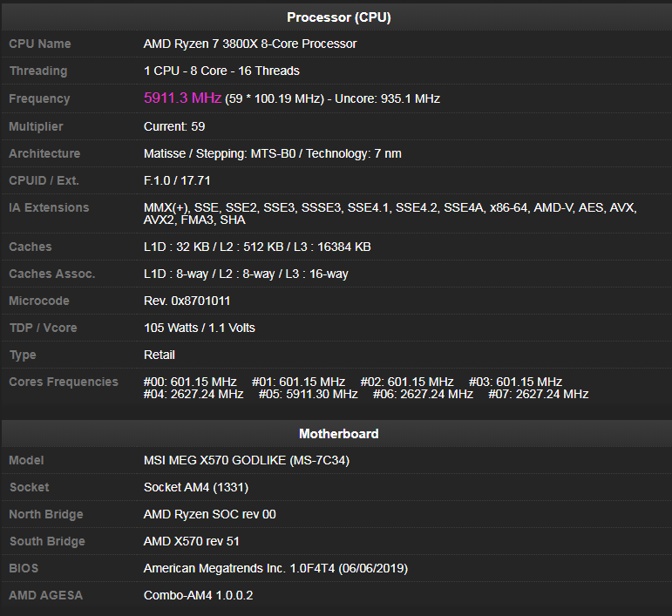
Task: Click the 'Processor (CPU)' section header
Action: click(338, 17)
